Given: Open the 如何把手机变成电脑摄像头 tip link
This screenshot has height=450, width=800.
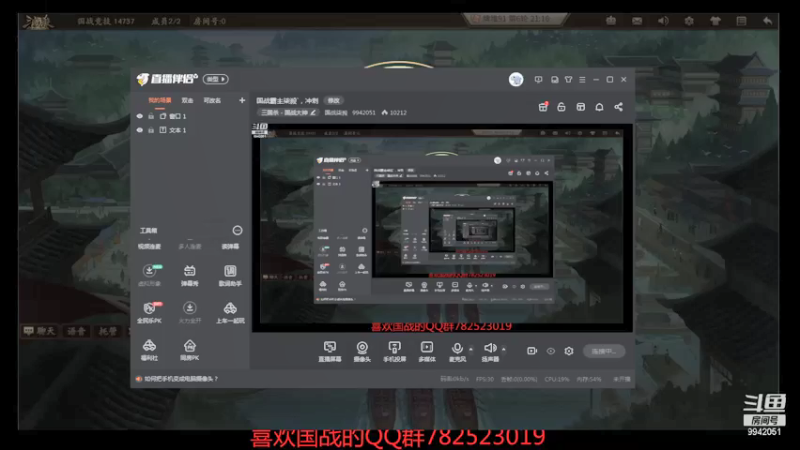Looking at the screenshot, I should 181,379.
